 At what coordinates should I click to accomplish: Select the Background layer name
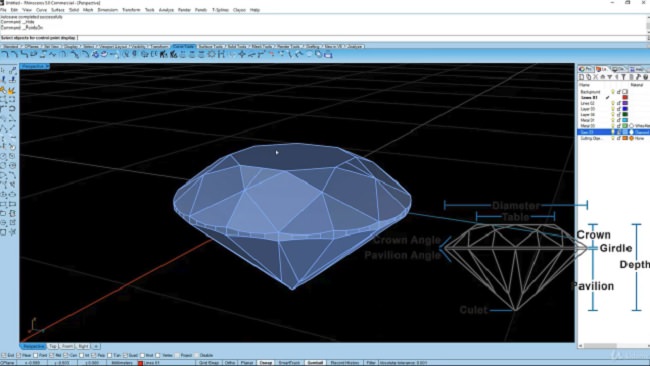pos(590,92)
